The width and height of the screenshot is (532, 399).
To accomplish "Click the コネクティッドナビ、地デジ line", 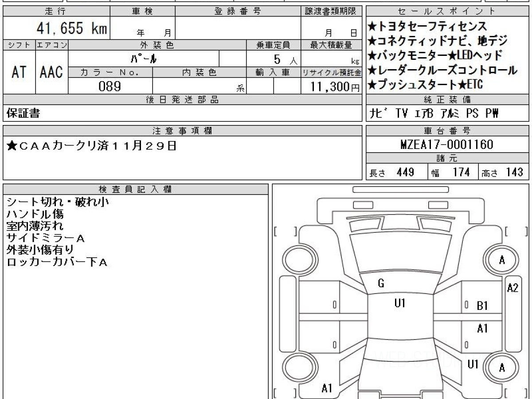I will click(437, 41).
